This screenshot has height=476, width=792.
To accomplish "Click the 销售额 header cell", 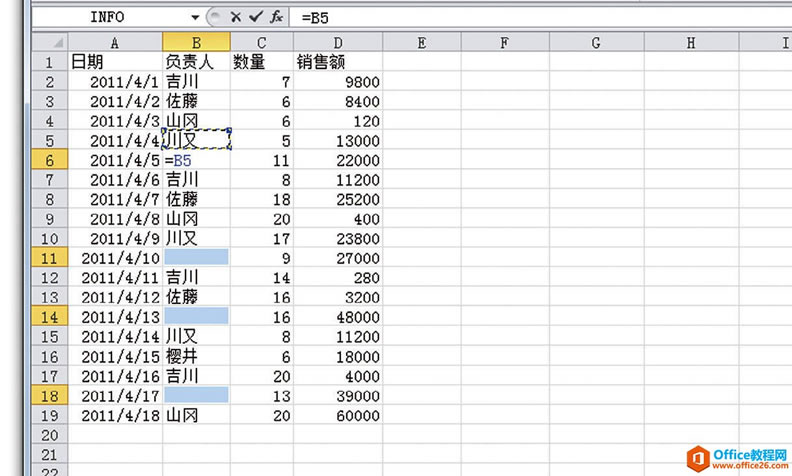I will click(x=338, y=62).
